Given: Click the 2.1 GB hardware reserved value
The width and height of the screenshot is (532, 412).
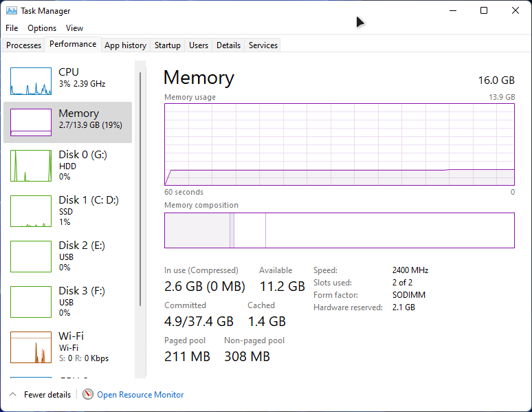Looking at the screenshot, I should (403, 307).
